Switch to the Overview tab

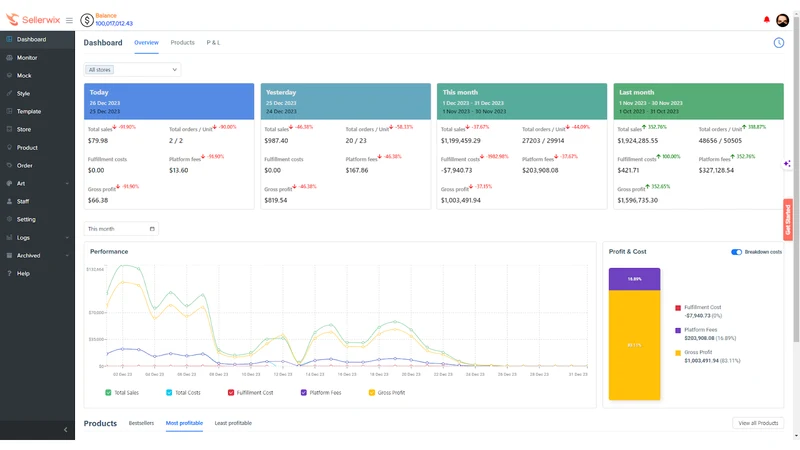(x=146, y=43)
